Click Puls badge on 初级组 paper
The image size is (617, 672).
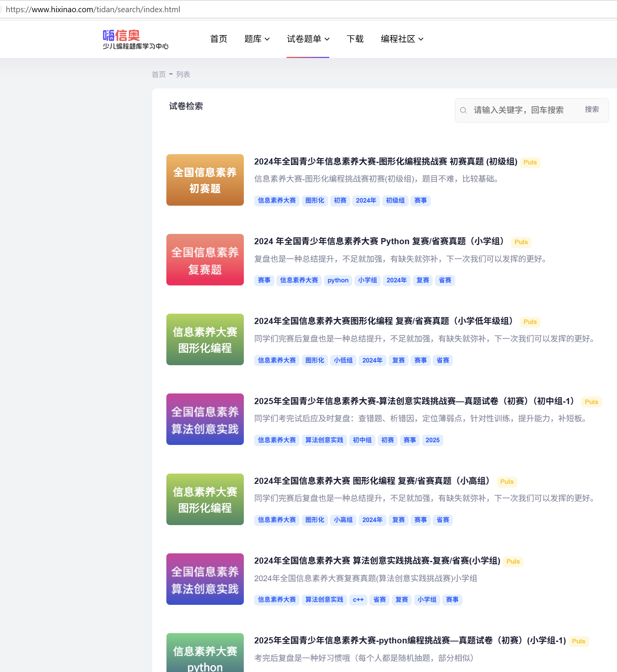pos(530,163)
